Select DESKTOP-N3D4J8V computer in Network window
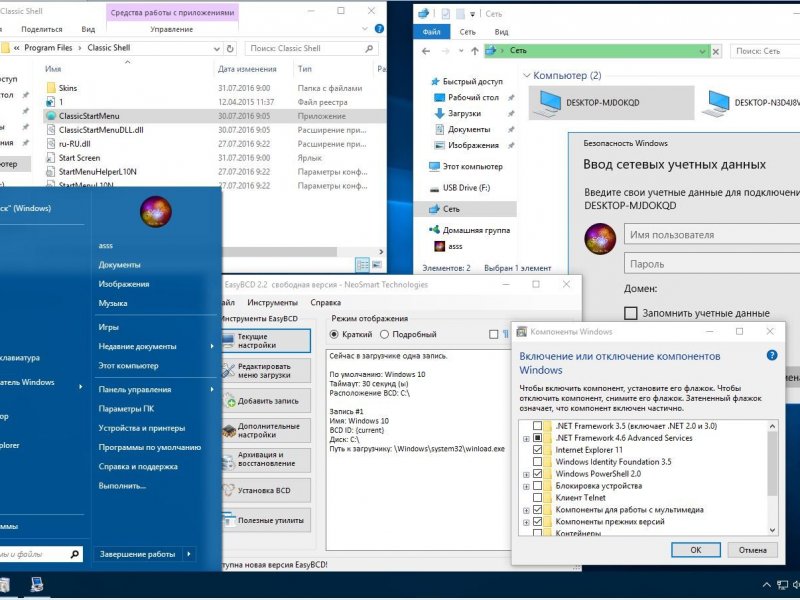The width and height of the screenshot is (800, 600). (750, 103)
